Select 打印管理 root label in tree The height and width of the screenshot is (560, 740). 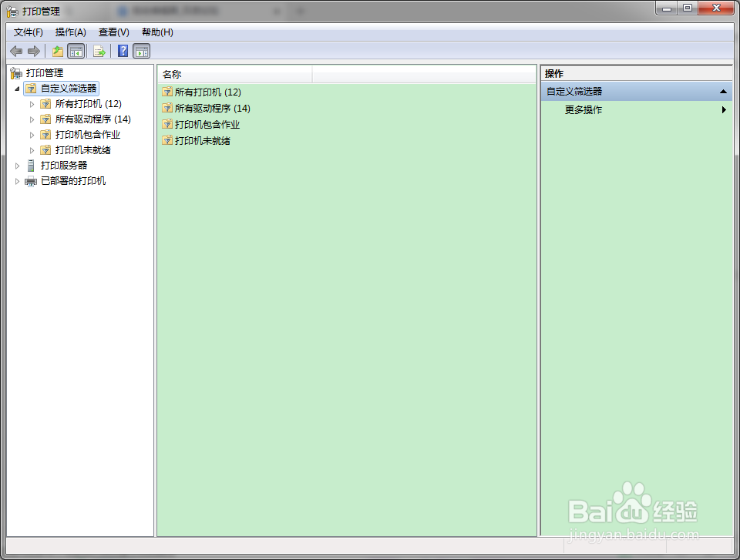(45, 73)
